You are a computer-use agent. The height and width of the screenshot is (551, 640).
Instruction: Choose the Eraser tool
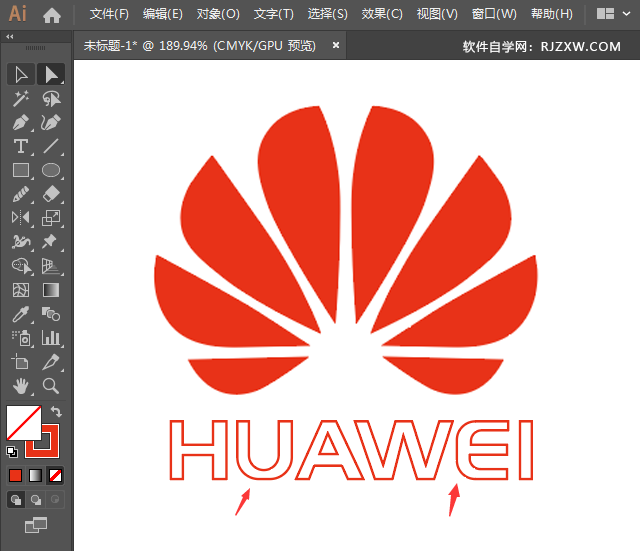pyautogui.click(x=51, y=194)
